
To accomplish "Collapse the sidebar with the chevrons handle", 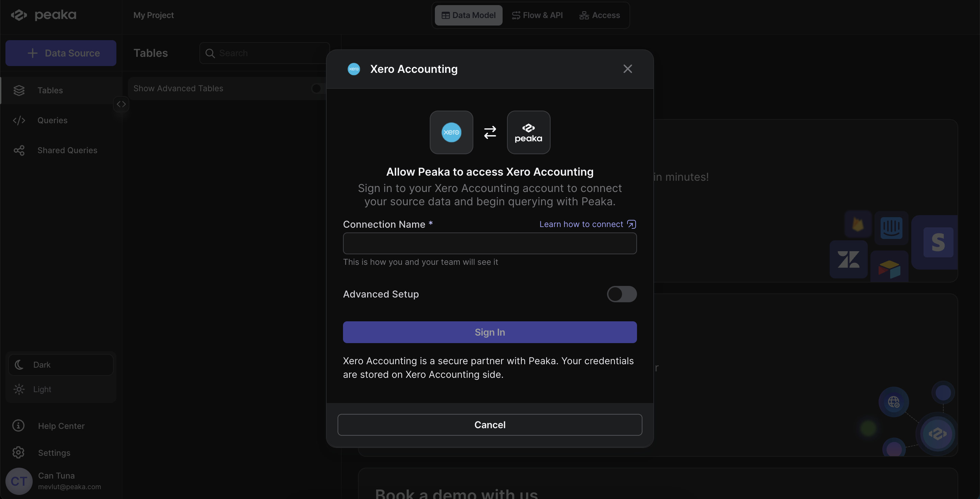I will click(121, 104).
